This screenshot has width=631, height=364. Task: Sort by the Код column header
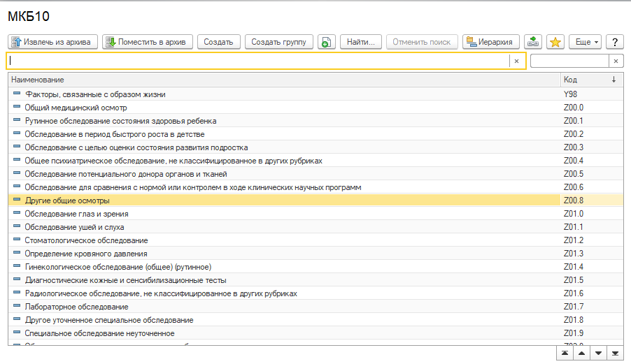[x=588, y=80]
